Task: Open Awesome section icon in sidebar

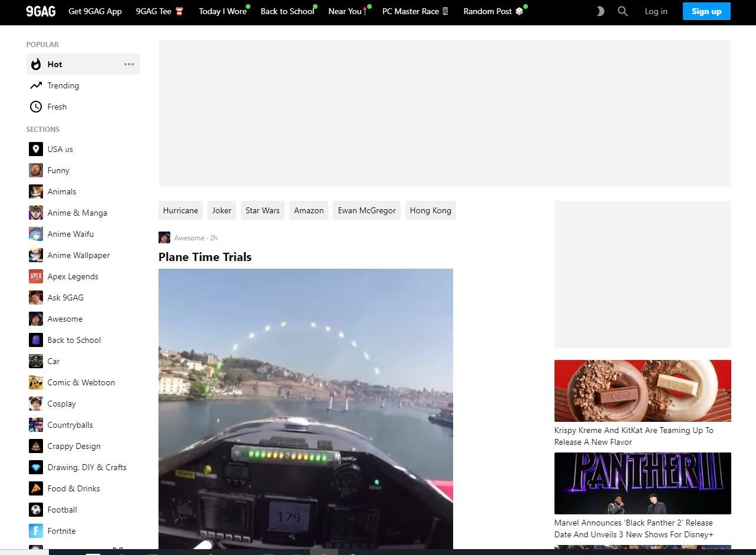Action: click(36, 319)
